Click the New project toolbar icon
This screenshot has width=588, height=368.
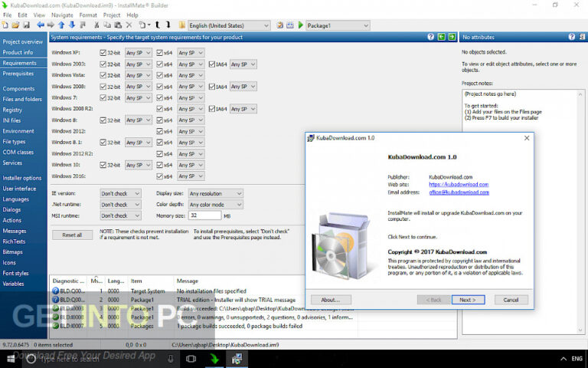(x=5, y=25)
